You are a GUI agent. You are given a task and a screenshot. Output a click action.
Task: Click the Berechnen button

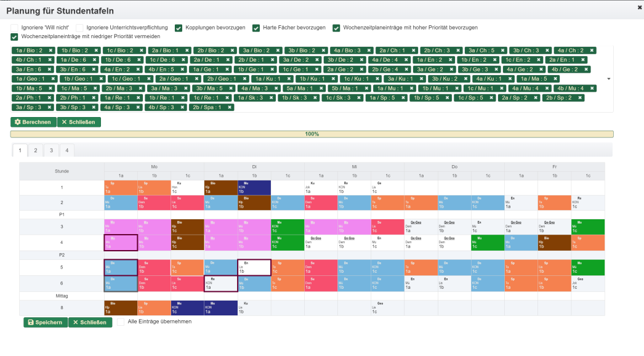33,122
